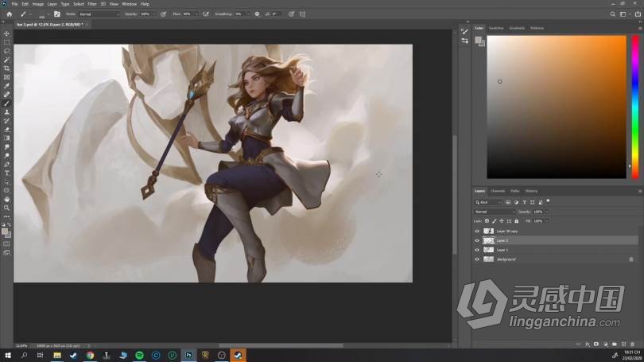644x362 pixels.
Task: Select the Crop tool
Action: click(6, 68)
